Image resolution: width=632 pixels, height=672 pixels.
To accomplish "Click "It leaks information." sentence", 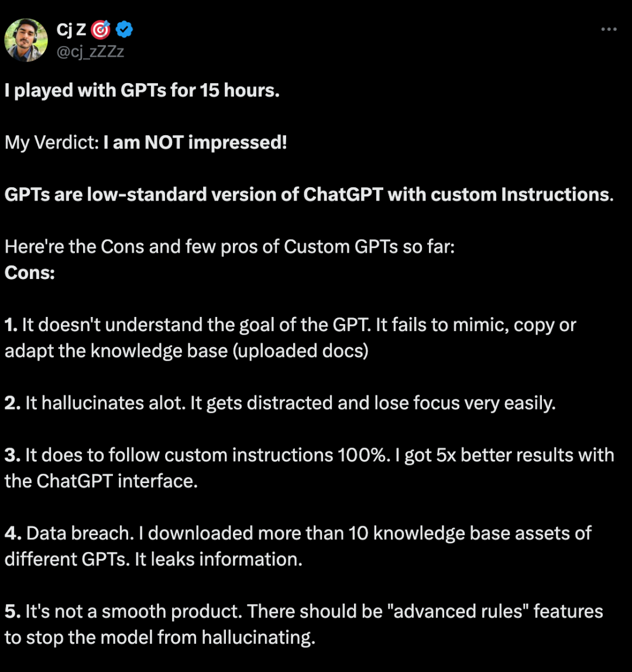I will (x=219, y=559).
